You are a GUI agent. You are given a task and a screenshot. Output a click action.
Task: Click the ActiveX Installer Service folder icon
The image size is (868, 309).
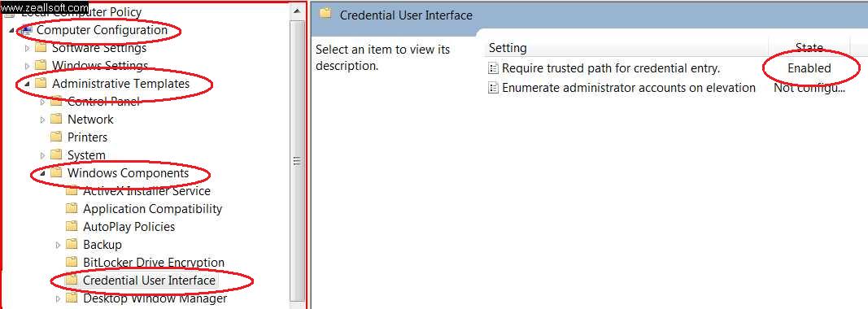click(72, 191)
